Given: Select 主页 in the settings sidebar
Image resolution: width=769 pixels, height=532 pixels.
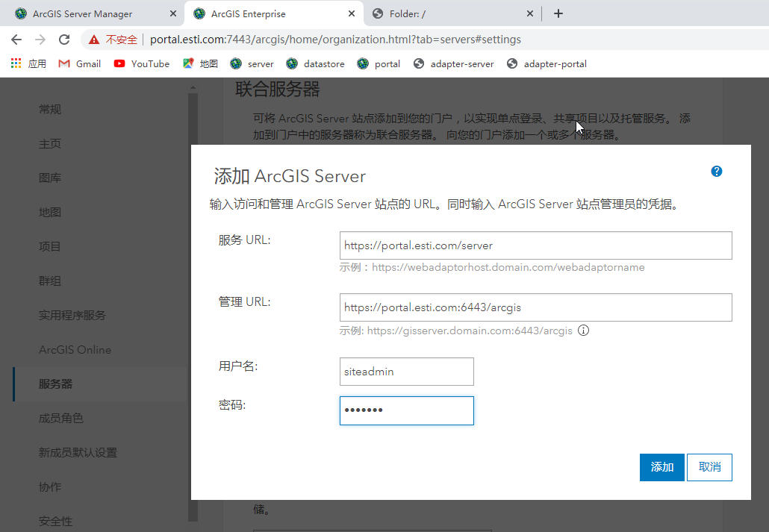Looking at the screenshot, I should click(x=50, y=144).
